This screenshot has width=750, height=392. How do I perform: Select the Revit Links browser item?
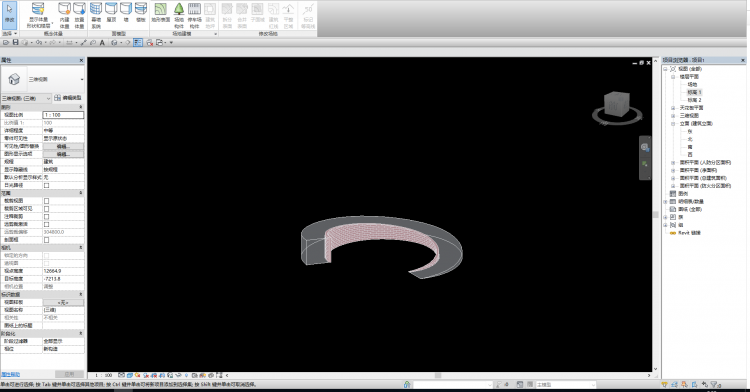[689, 233]
